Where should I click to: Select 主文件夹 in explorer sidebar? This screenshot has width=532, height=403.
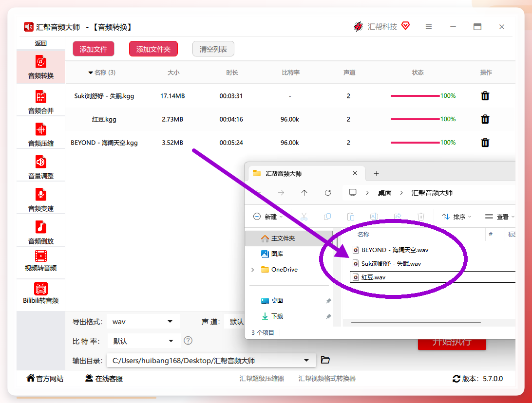click(289, 238)
